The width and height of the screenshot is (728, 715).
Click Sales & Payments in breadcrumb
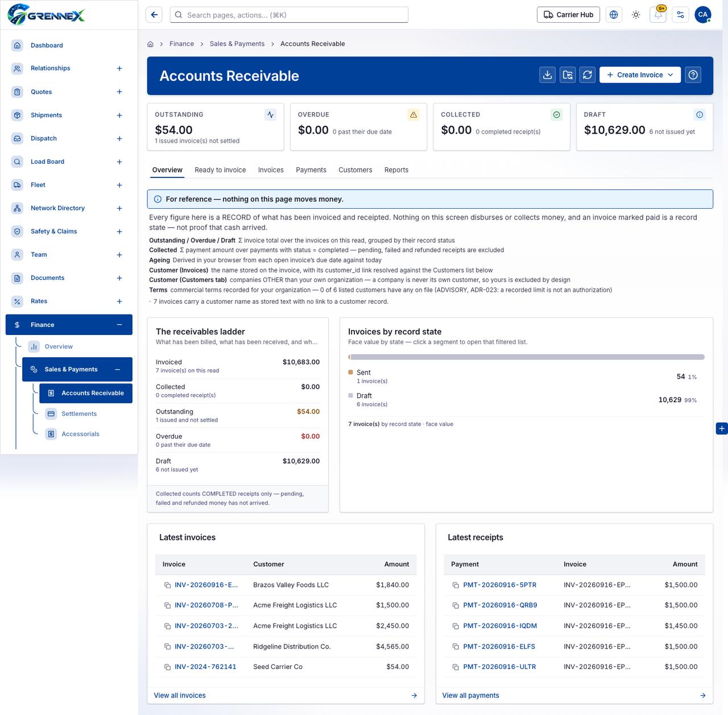237,44
